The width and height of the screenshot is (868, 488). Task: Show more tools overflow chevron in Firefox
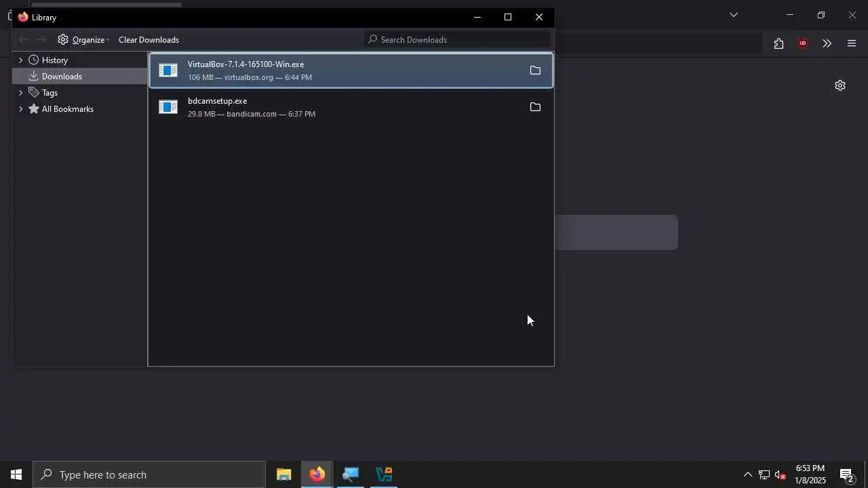tap(827, 43)
